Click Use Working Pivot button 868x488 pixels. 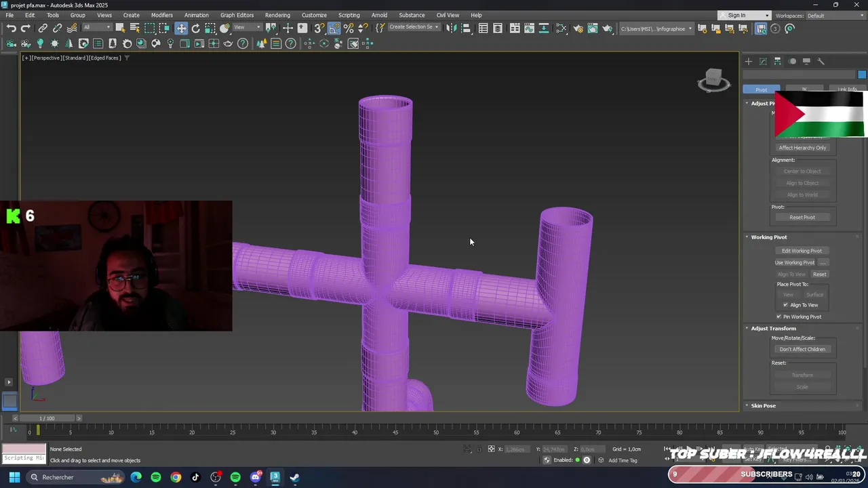click(794, 262)
